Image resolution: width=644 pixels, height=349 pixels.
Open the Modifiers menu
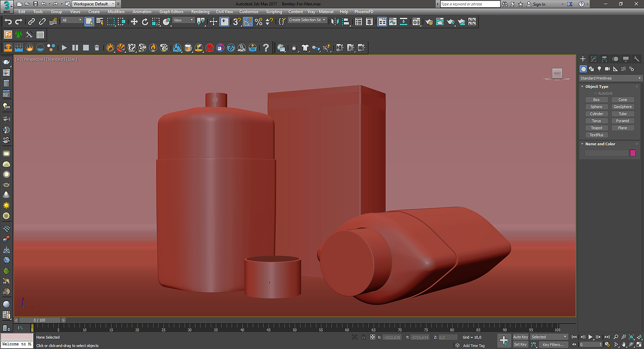pyautogui.click(x=116, y=11)
